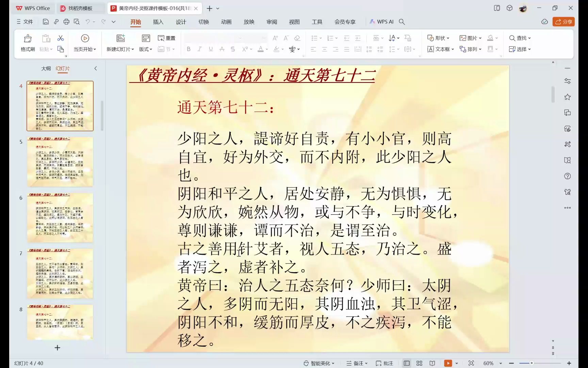The width and height of the screenshot is (588, 368).
Task: Open the Animation (动画) tab
Action: coord(226,22)
